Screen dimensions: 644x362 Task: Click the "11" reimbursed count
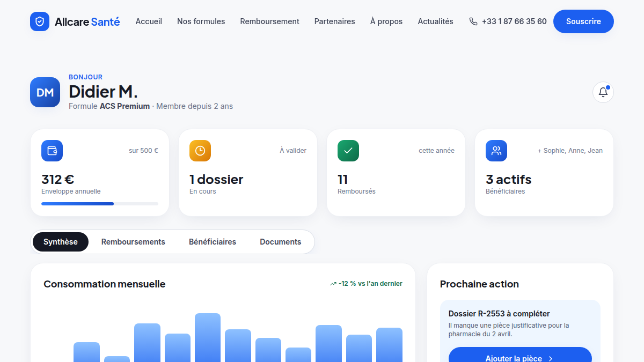tap(343, 179)
